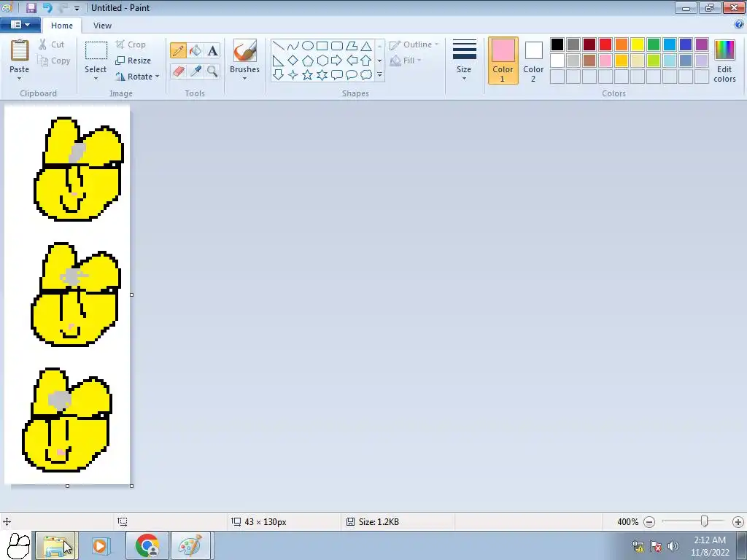Choose the Hexagon shape
The width and height of the screenshot is (747, 560).
click(322, 61)
